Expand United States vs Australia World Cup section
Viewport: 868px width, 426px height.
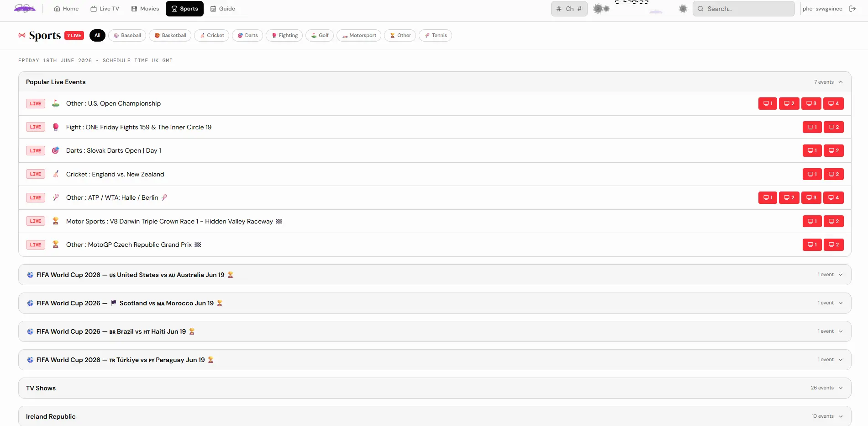click(x=435, y=275)
